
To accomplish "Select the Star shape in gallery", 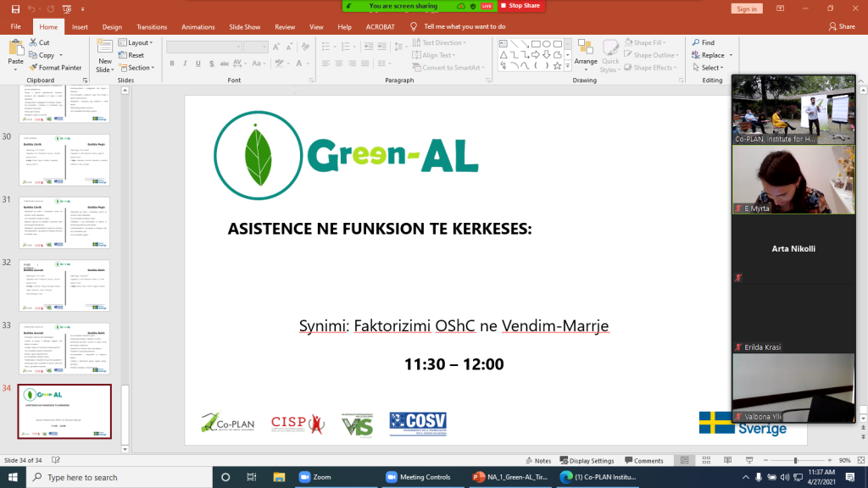I will click(x=558, y=66).
